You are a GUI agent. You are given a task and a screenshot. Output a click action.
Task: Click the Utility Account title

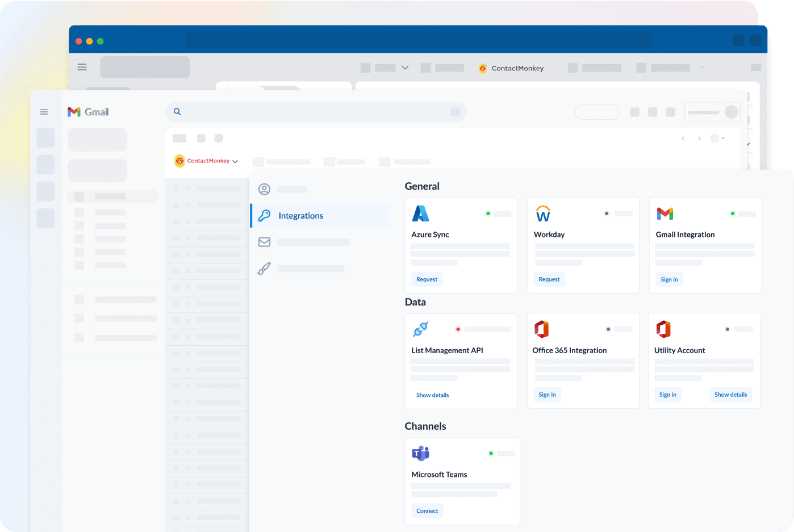tap(679, 350)
